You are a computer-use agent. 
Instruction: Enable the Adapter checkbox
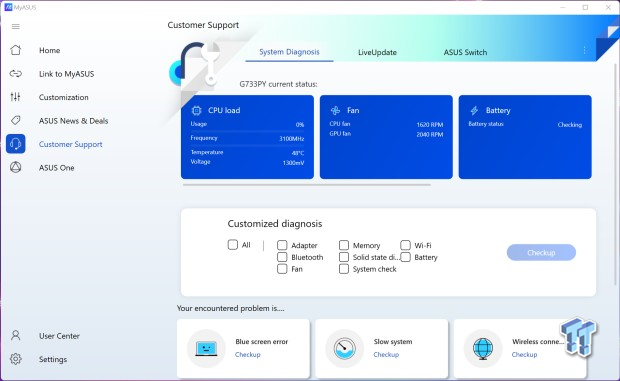pyautogui.click(x=282, y=245)
